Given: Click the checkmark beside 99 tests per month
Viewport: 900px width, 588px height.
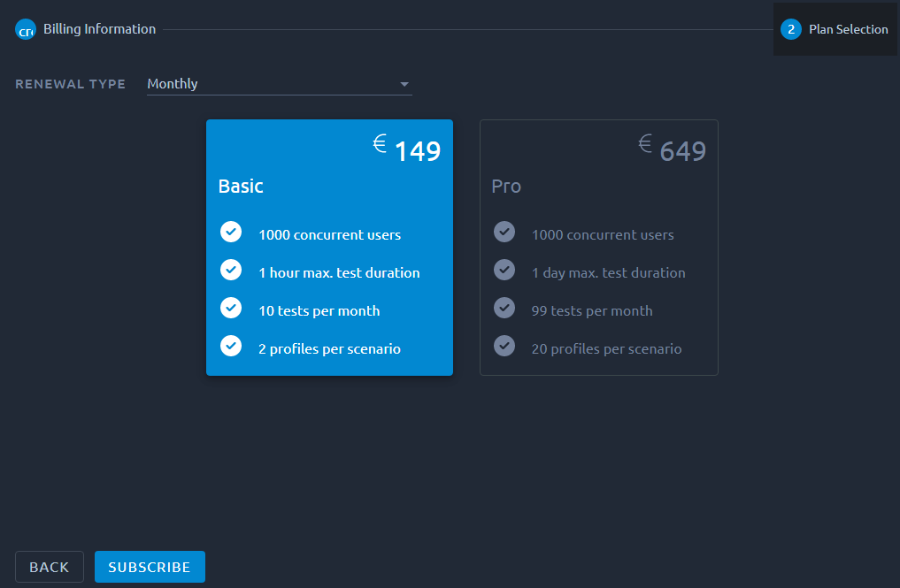Looking at the screenshot, I should coord(504,308).
